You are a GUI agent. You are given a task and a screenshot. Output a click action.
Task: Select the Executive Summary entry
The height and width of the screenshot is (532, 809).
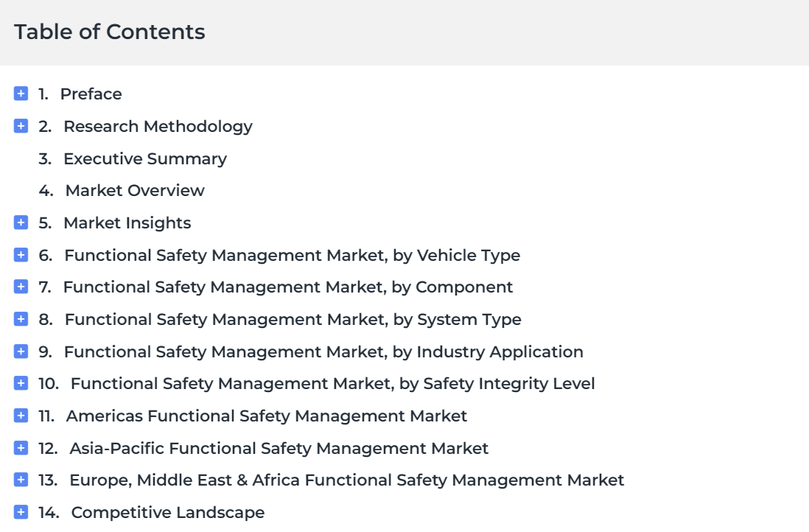tap(145, 158)
